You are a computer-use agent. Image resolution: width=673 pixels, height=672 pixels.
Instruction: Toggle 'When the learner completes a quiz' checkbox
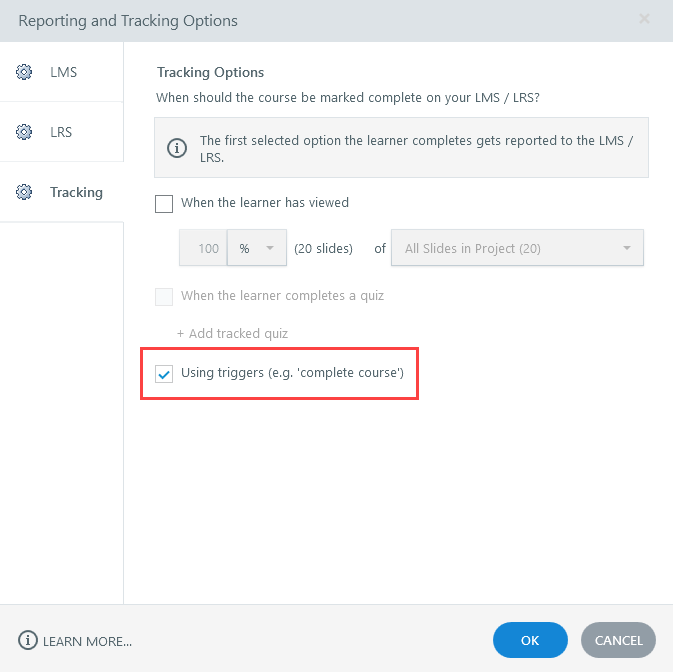pyautogui.click(x=165, y=296)
